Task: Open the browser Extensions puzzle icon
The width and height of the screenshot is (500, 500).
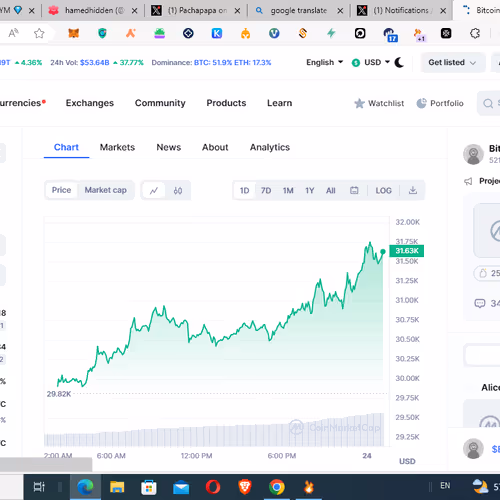Action: click(x=475, y=33)
